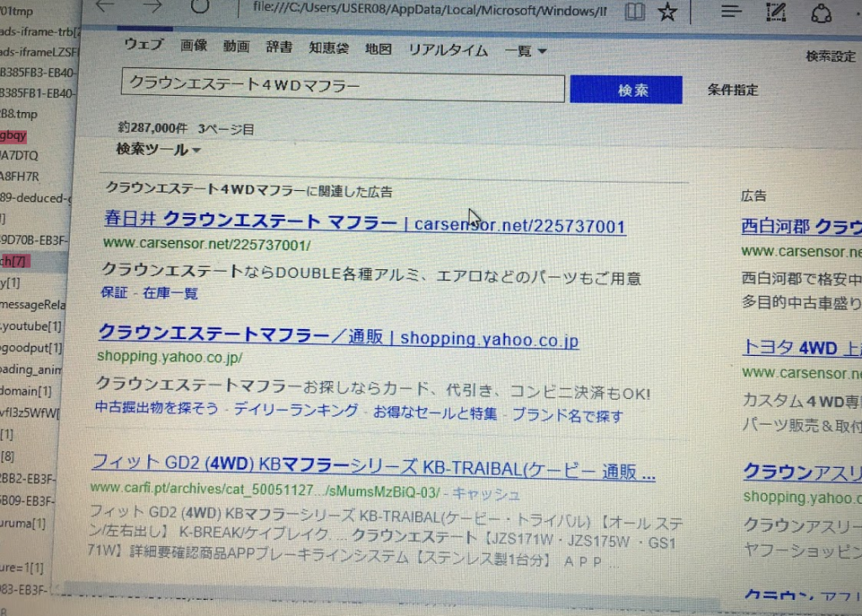Reload the page with the refresh icon
The width and height of the screenshot is (862, 616).
click(200, 7)
